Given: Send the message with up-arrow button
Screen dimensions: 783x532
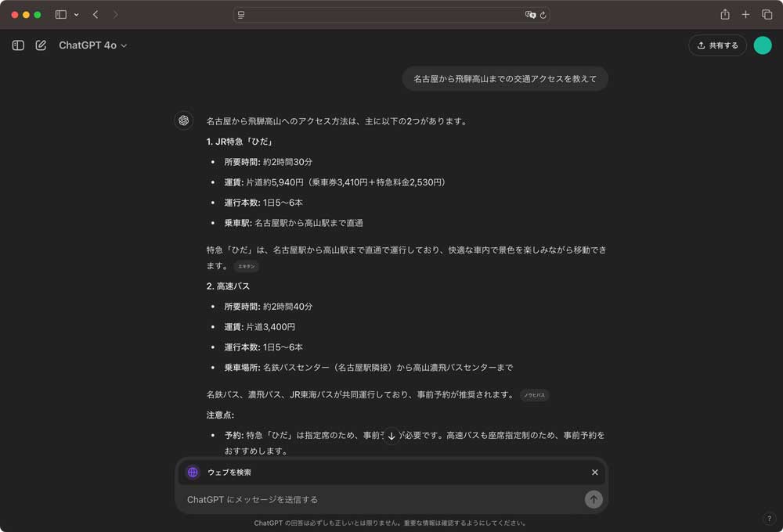Looking at the screenshot, I should (x=594, y=499).
